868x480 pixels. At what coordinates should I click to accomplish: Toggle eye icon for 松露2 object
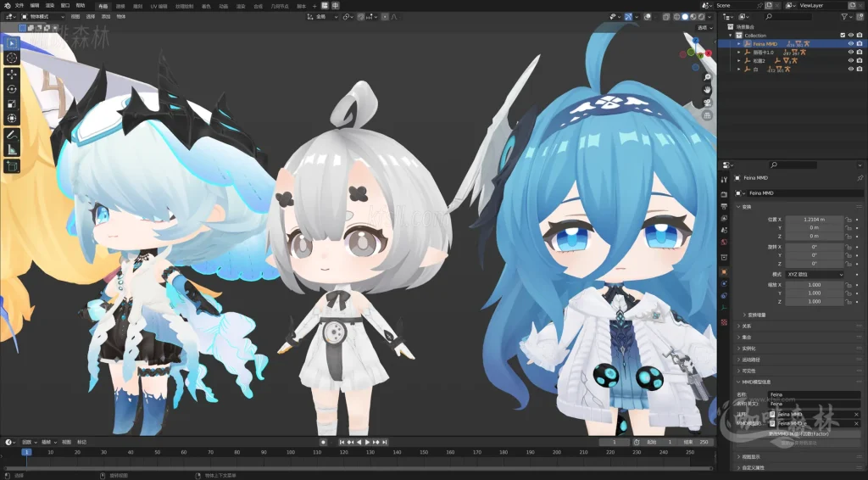click(851, 60)
